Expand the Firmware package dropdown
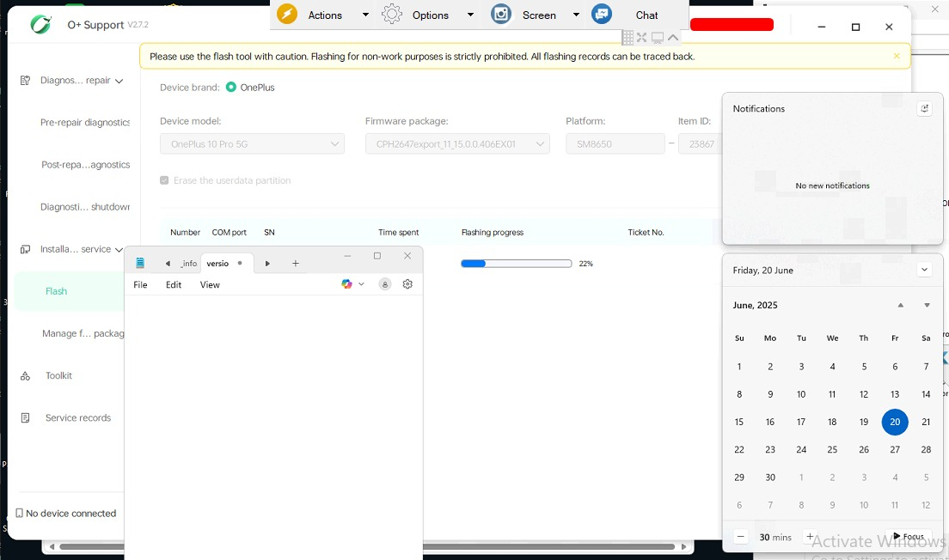 457,144
